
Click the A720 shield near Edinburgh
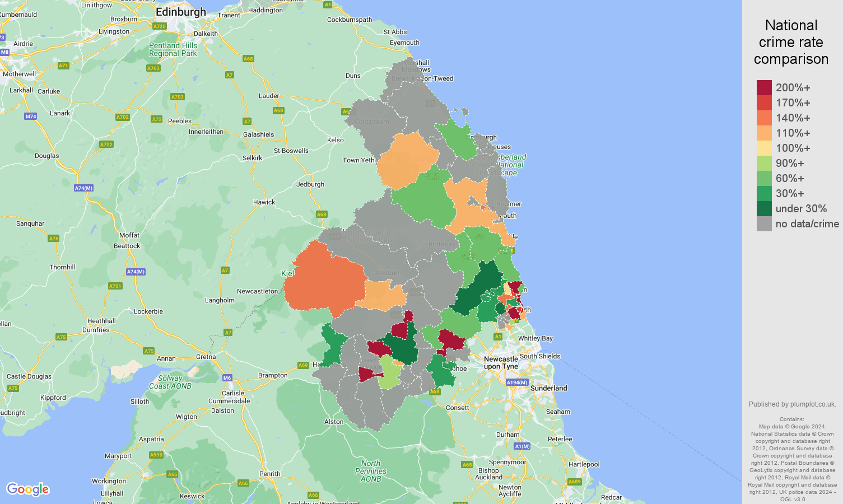[x=160, y=26]
